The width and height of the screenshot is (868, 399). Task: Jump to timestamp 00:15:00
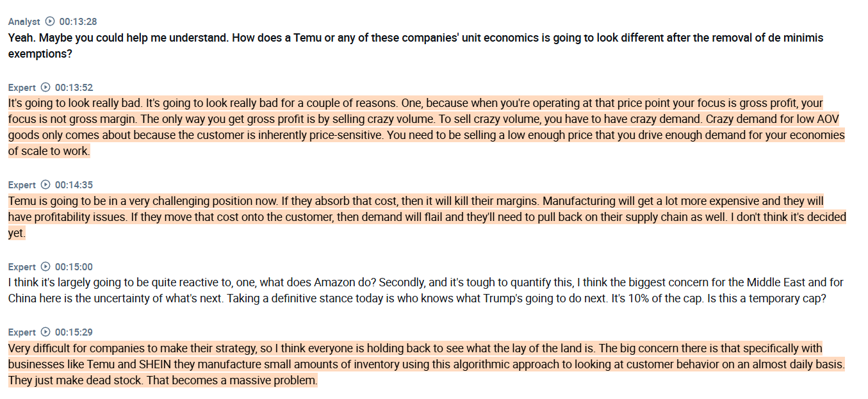coord(74,267)
